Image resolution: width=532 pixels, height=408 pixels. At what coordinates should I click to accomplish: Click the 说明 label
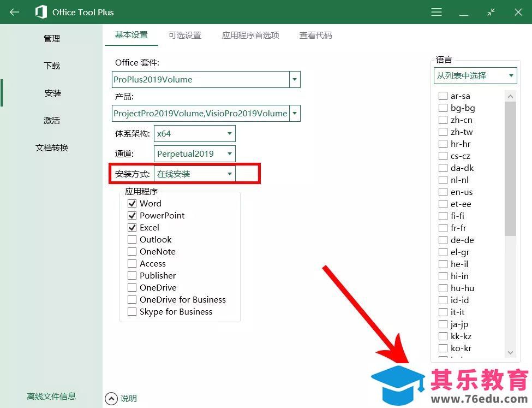[129, 399]
